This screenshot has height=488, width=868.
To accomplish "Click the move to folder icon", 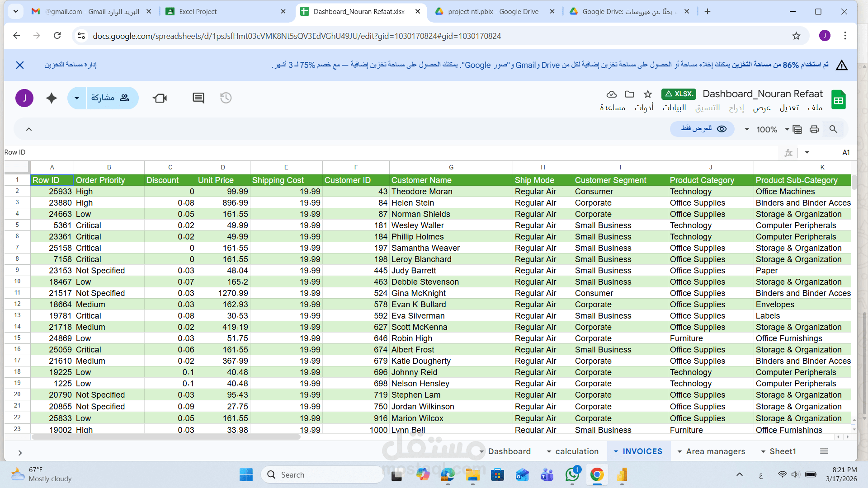I will click(629, 94).
